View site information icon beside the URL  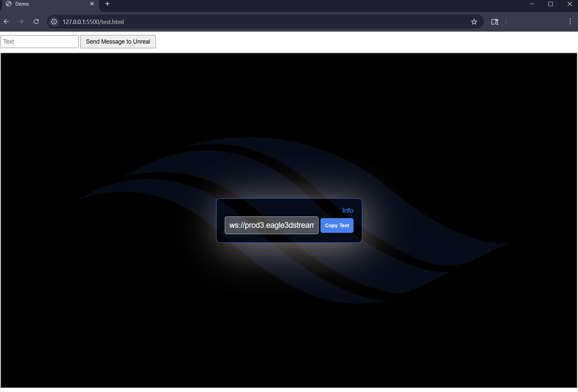coord(54,22)
